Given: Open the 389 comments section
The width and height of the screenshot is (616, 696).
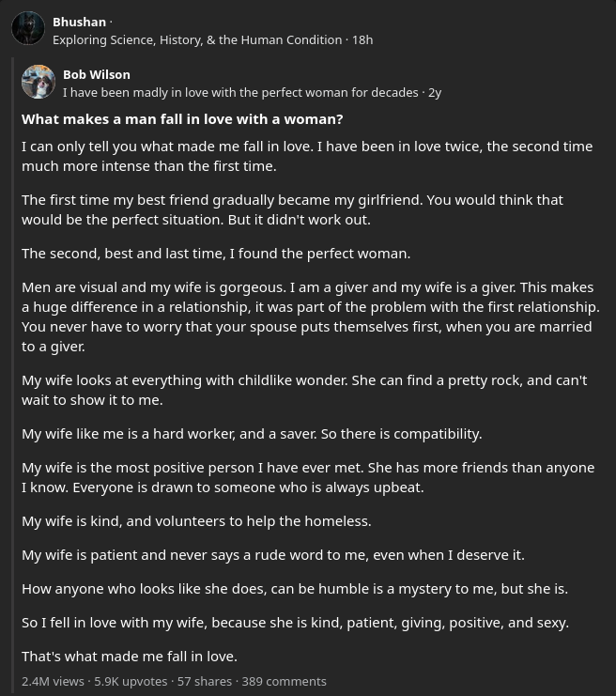Looking at the screenshot, I should pos(284,681).
